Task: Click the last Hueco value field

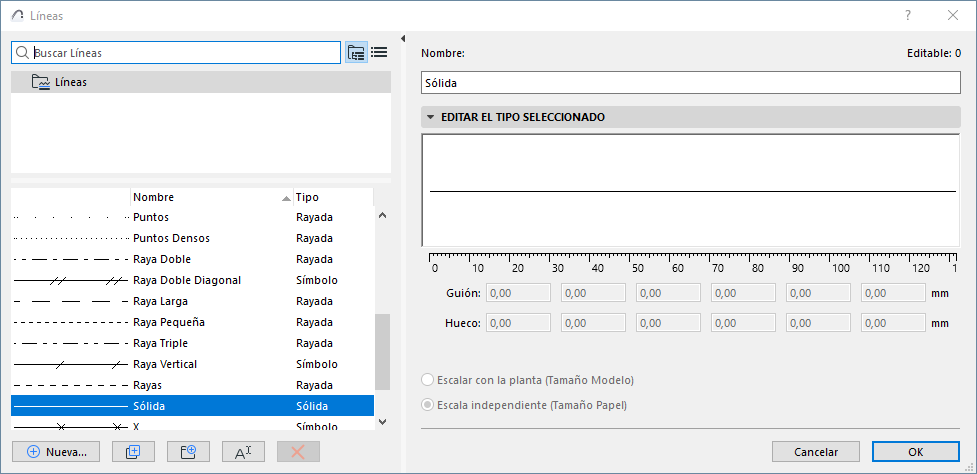Action: pos(893,323)
